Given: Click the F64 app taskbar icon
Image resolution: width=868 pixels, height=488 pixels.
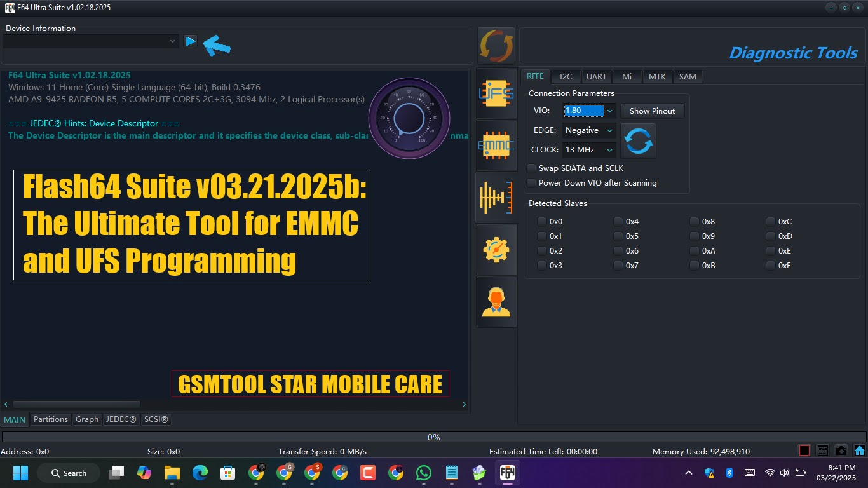Looking at the screenshot, I should pyautogui.click(x=507, y=473).
